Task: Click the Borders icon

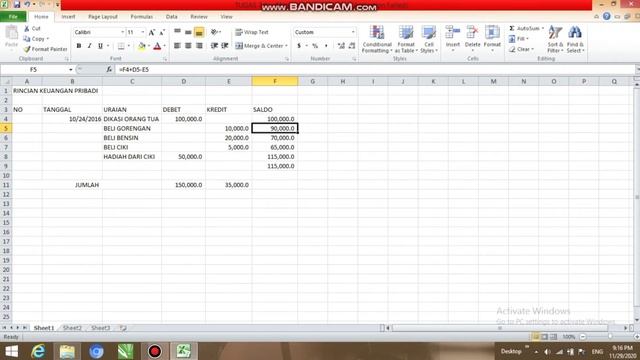Action: [121, 46]
